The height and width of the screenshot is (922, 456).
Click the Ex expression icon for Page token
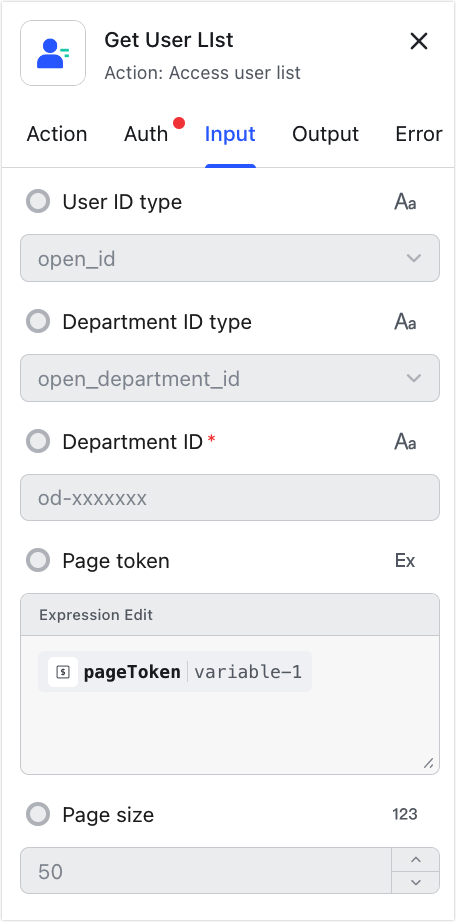(x=405, y=561)
